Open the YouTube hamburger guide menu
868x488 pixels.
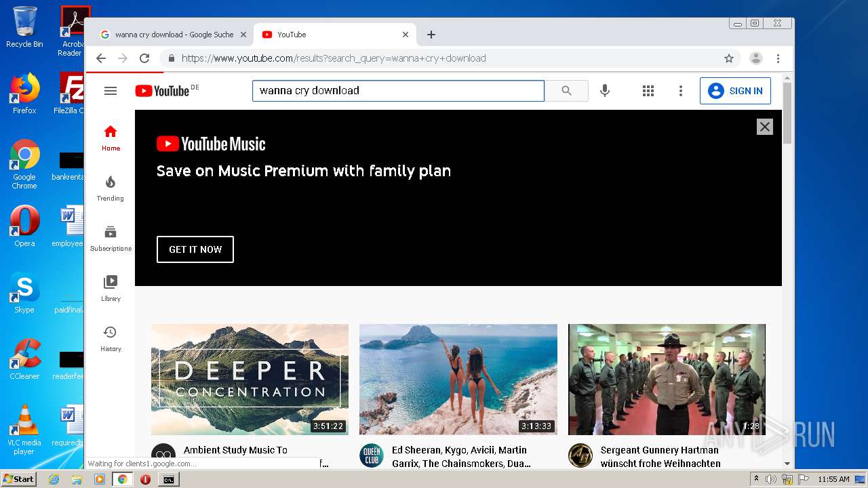coord(111,91)
